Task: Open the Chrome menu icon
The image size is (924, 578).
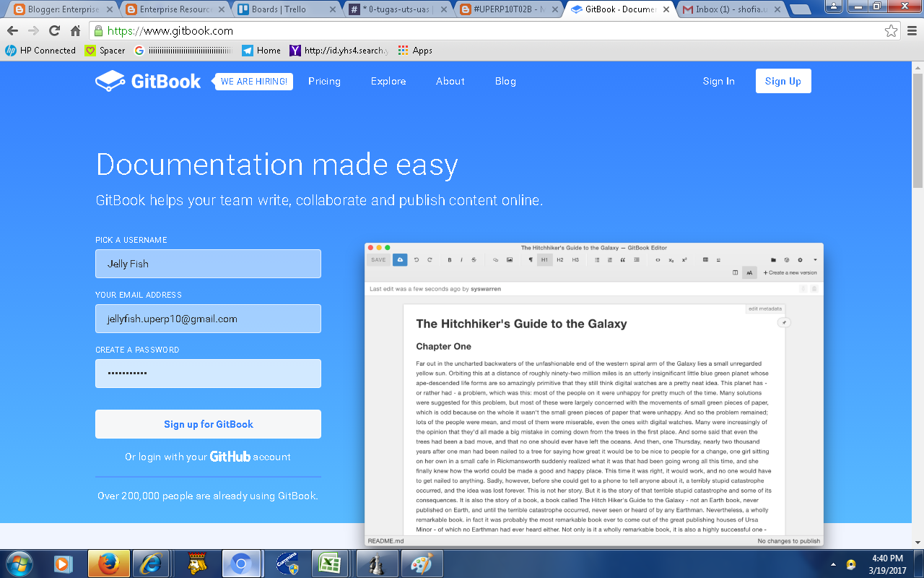Action: click(911, 31)
